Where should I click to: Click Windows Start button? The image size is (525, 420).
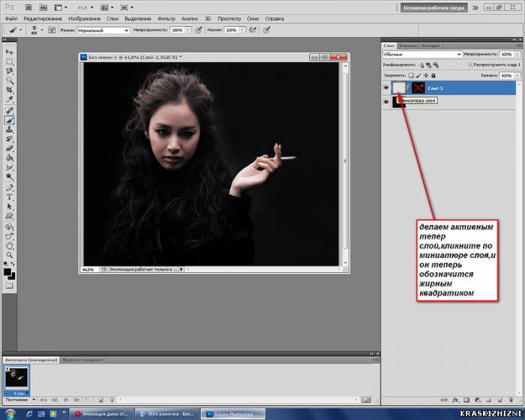click(10, 414)
